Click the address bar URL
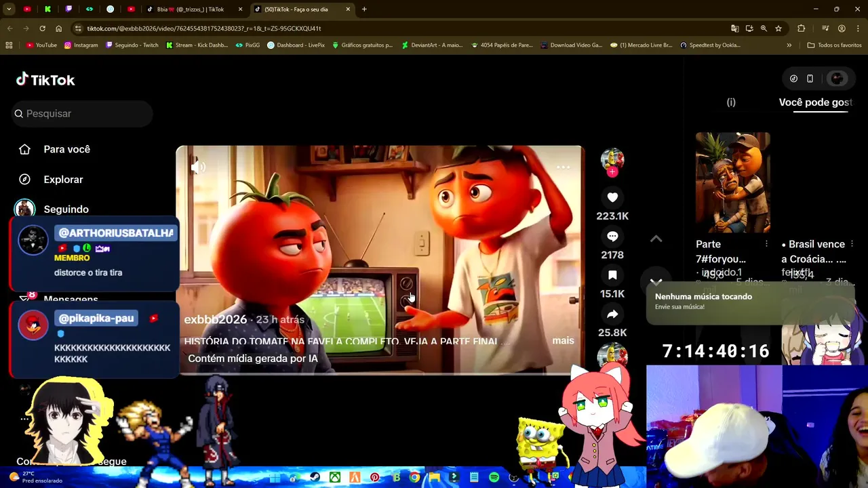The image size is (868, 488). pos(203,28)
